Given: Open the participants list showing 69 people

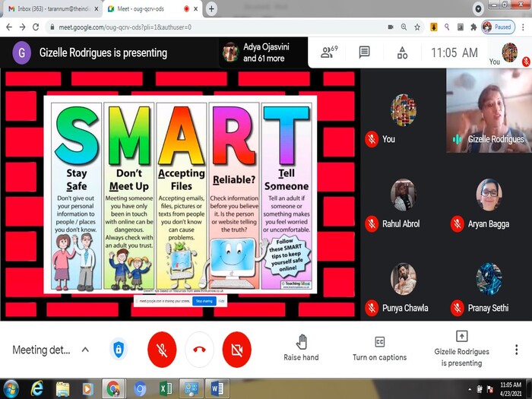Looking at the screenshot, I should pos(329,52).
